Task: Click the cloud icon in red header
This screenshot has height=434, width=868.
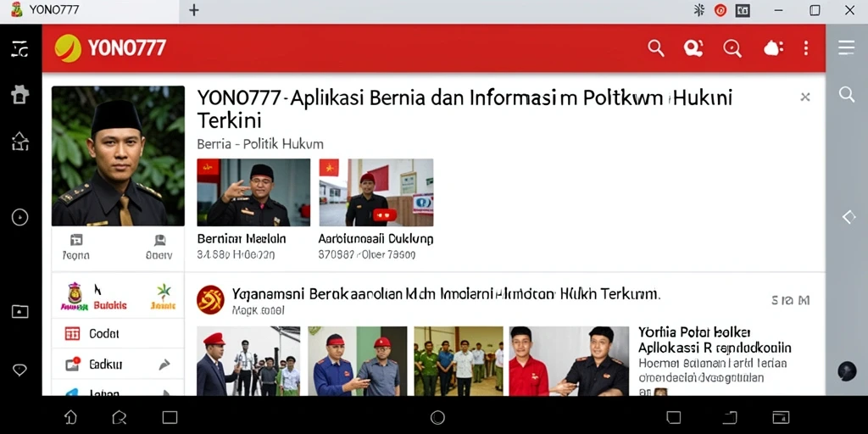Action: pyautogui.click(x=773, y=48)
